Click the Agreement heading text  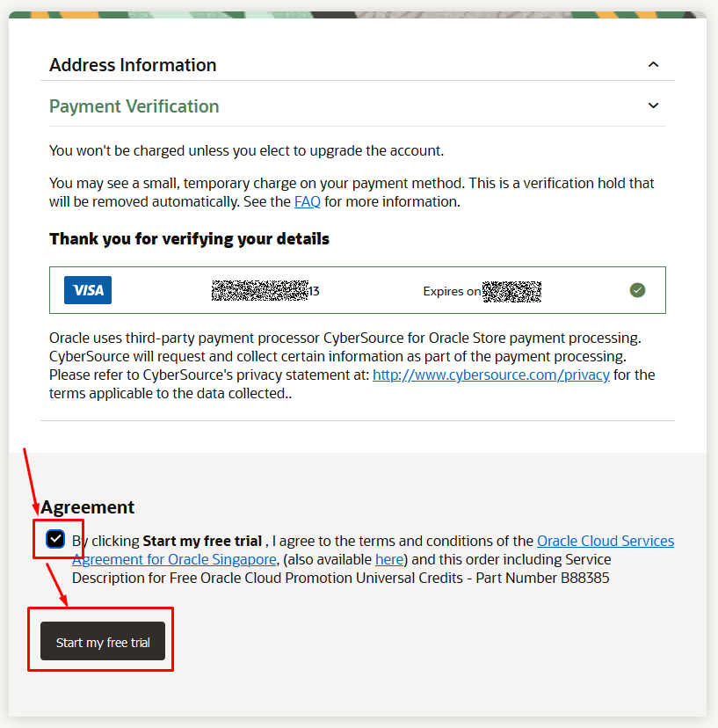point(87,507)
